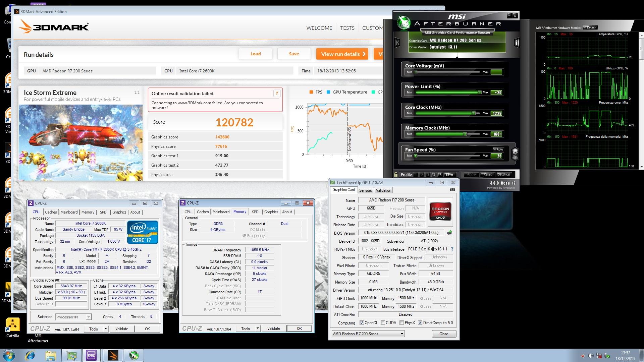Select Afterburner profile slot 4
Screen dimensions: 644x362
(434, 175)
